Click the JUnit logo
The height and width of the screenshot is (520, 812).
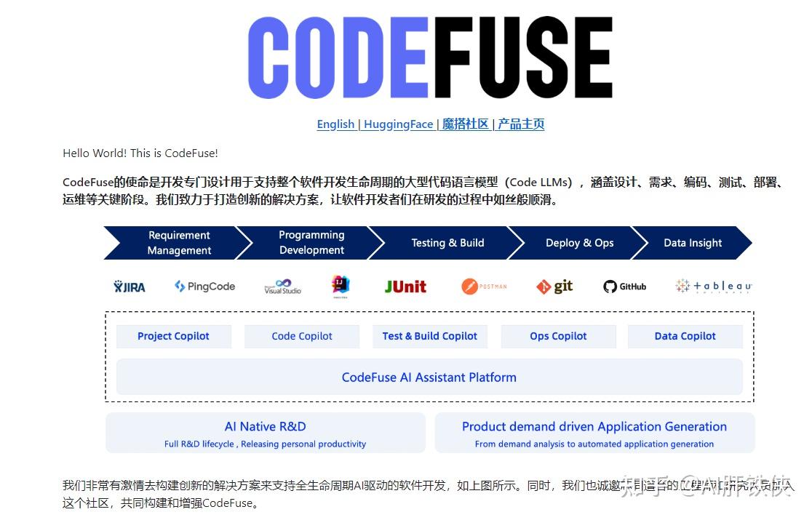coord(405,286)
